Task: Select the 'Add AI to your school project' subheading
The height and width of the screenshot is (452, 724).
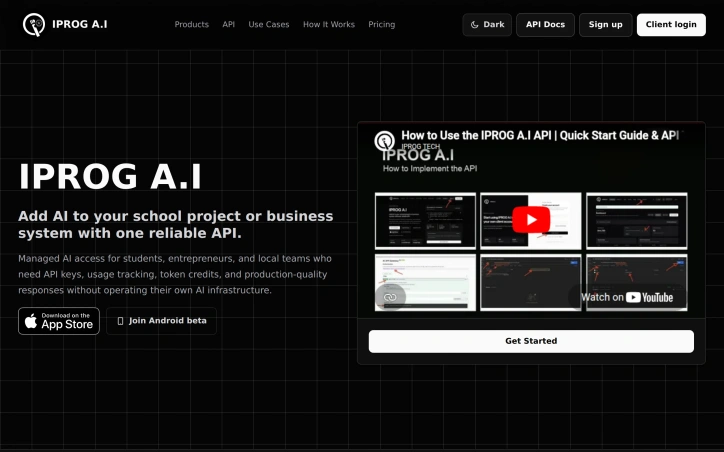Action: (175, 224)
